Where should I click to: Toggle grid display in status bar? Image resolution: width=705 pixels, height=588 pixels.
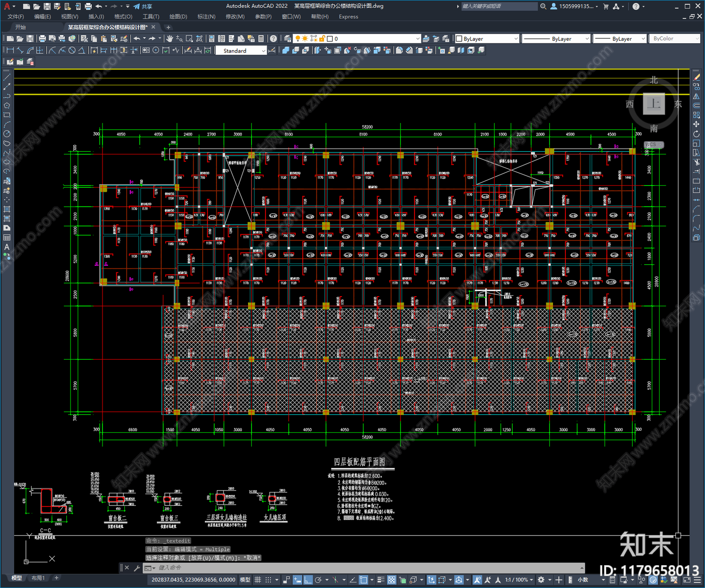click(x=258, y=580)
